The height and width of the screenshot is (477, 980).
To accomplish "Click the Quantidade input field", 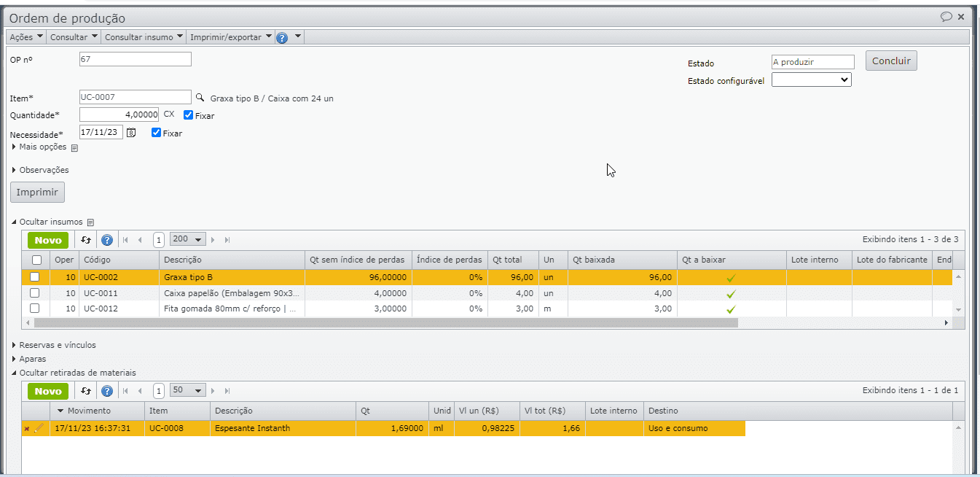I will click(x=119, y=115).
